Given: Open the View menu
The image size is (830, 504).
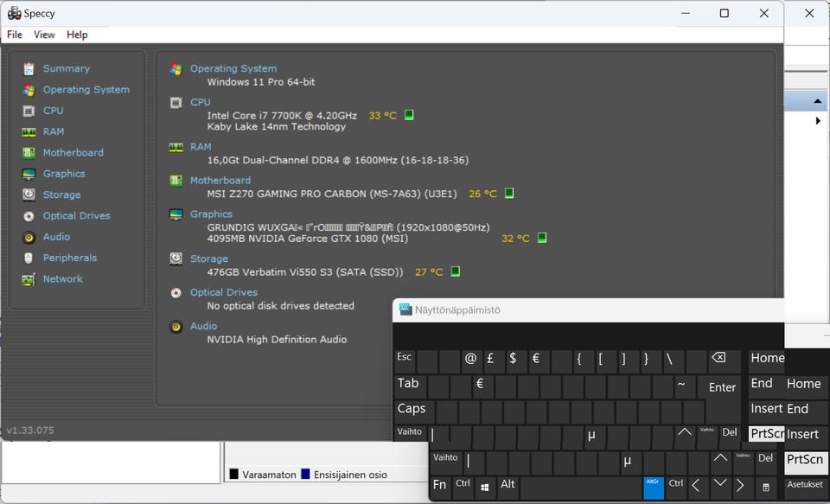Looking at the screenshot, I should [x=44, y=35].
